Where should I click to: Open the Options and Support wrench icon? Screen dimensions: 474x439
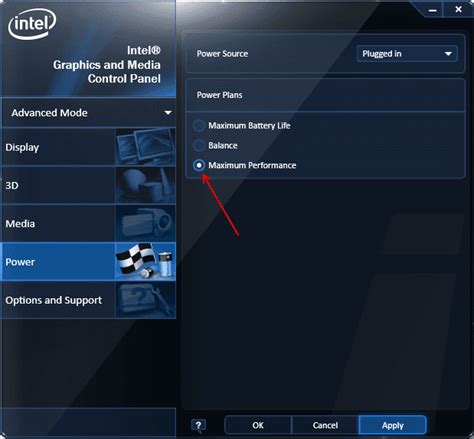[145, 300]
